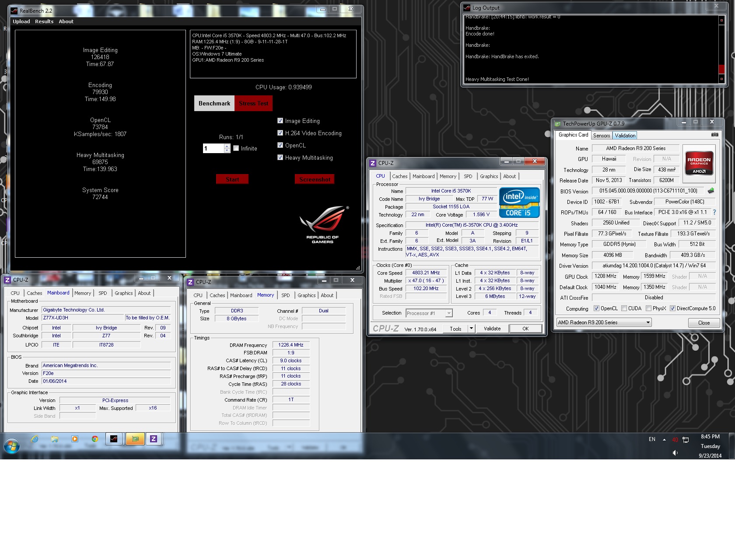Click the Tools button in CPU-Z
The height and width of the screenshot is (560, 735).
tap(455, 329)
